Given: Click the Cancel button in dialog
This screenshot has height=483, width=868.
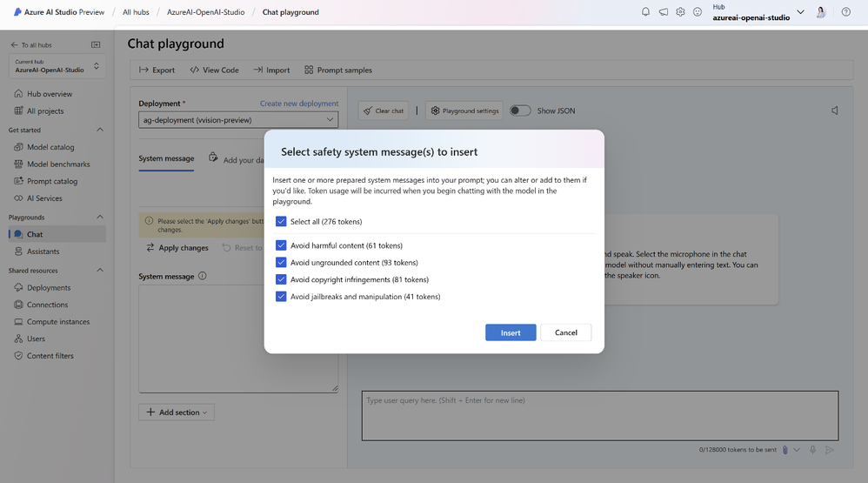Looking at the screenshot, I should tap(565, 332).
